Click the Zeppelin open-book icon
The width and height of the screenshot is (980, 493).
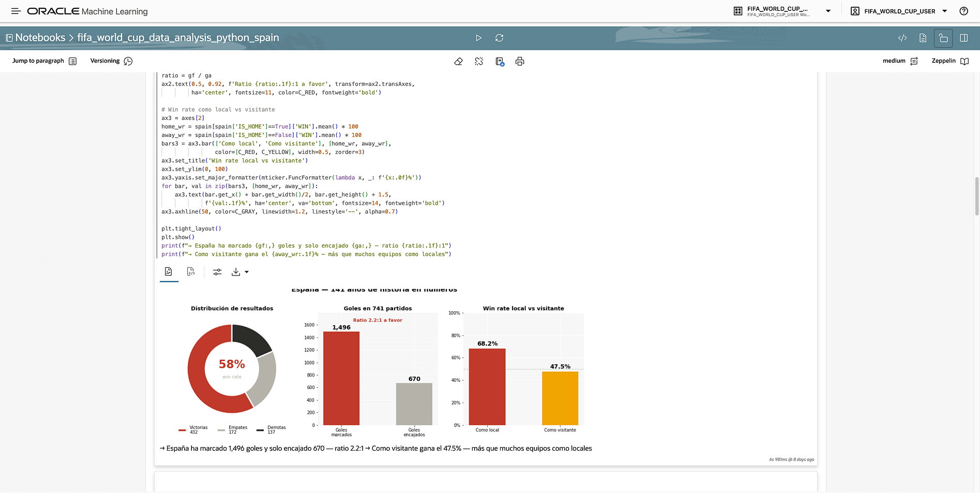point(964,61)
